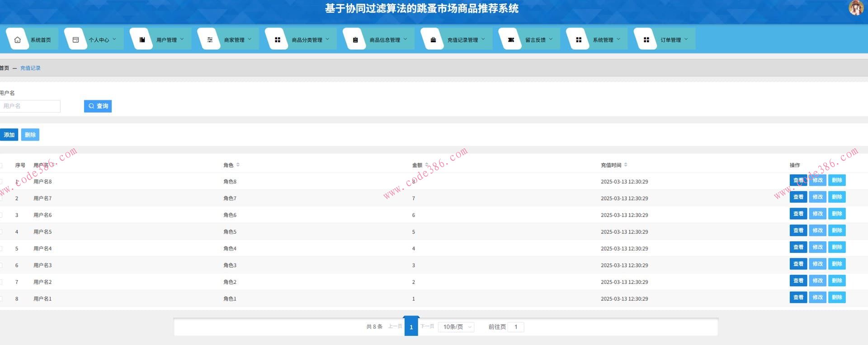The image size is (868, 345).
Task: Expand the 订单管理 chevron arrow
Action: (x=686, y=39)
